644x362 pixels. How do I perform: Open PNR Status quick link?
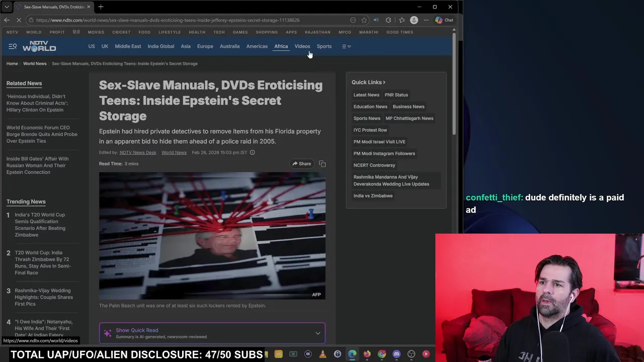[396, 95]
